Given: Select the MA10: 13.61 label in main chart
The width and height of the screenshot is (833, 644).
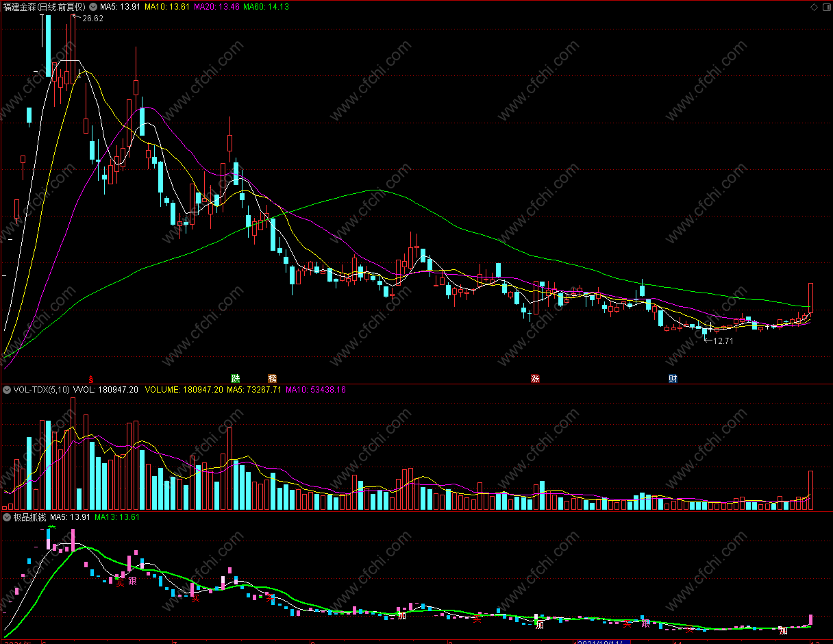Looking at the screenshot, I should click(x=166, y=6).
